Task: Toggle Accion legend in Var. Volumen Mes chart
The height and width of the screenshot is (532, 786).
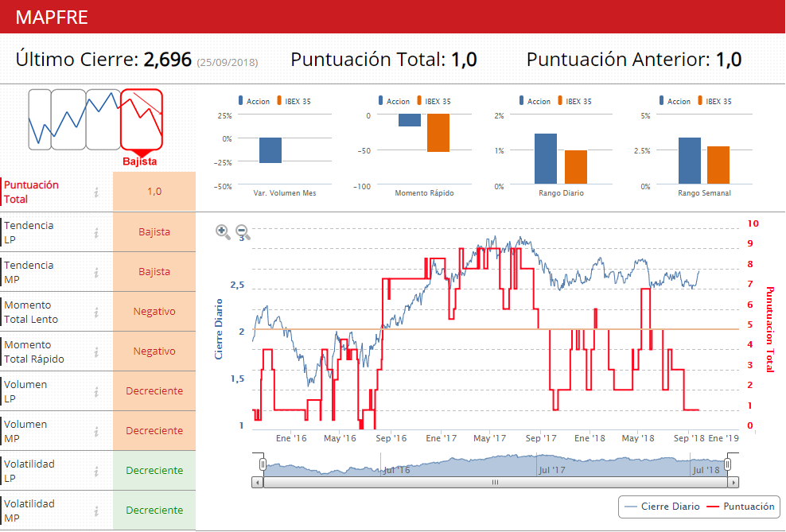Action: coord(254,101)
